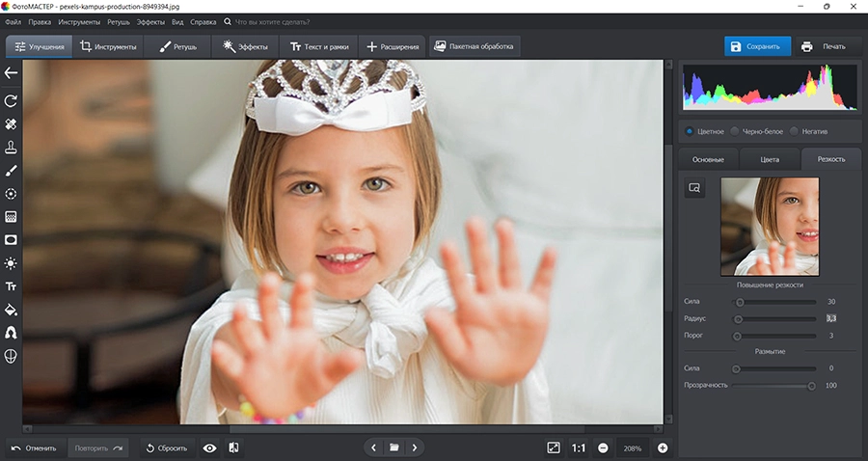
Task: Select the curves horseshoe tool
Action: tap(11, 333)
